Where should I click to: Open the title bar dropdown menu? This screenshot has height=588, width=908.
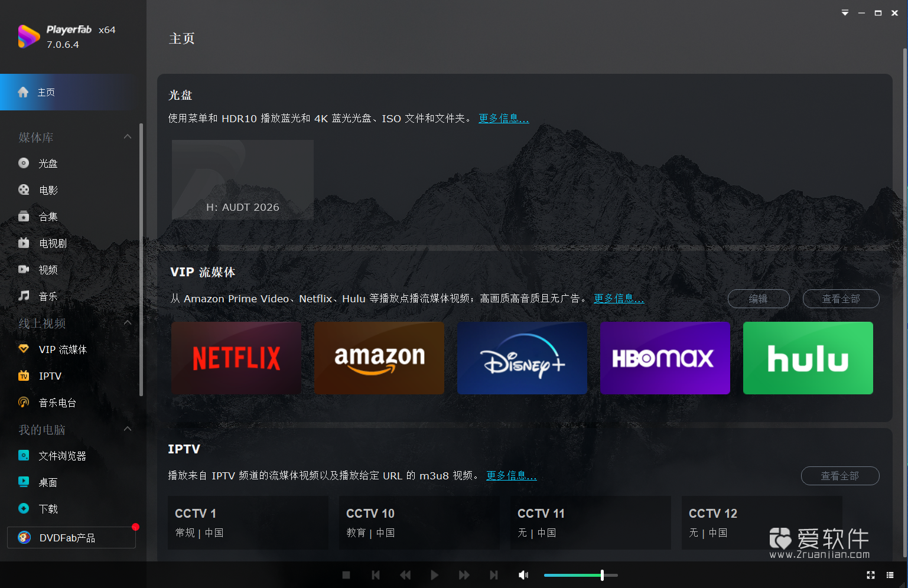[845, 13]
